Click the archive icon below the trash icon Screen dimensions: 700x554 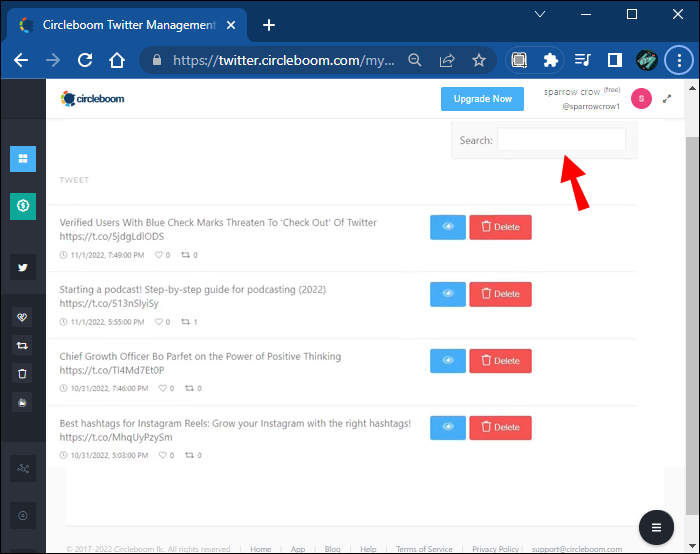point(22,403)
